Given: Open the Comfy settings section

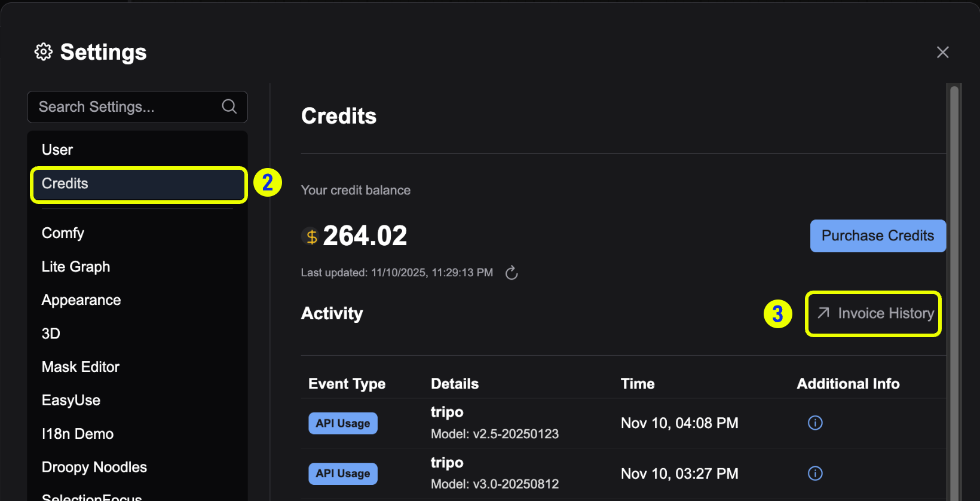Looking at the screenshot, I should [63, 233].
